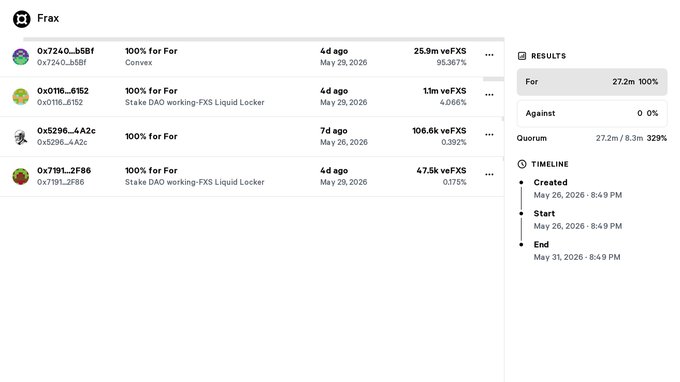Select the For result bar
The width and height of the screenshot is (680, 382).
pos(592,82)
